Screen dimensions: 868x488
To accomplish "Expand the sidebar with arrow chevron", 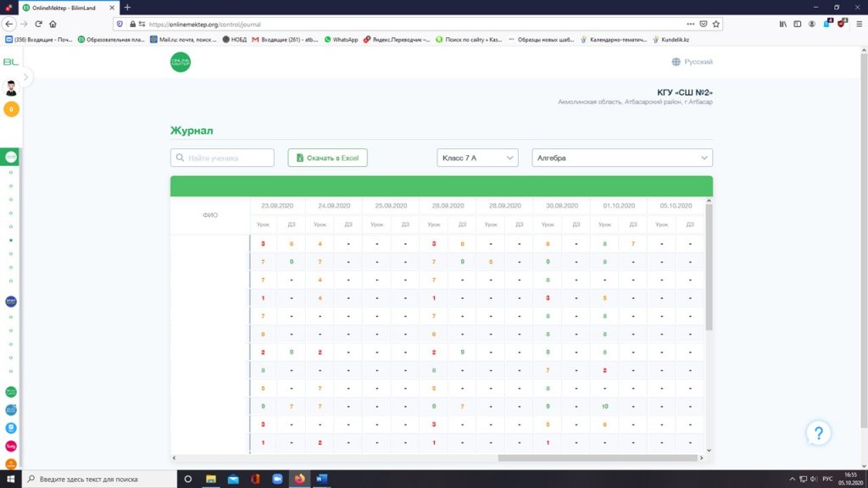I will coord(26,77).
